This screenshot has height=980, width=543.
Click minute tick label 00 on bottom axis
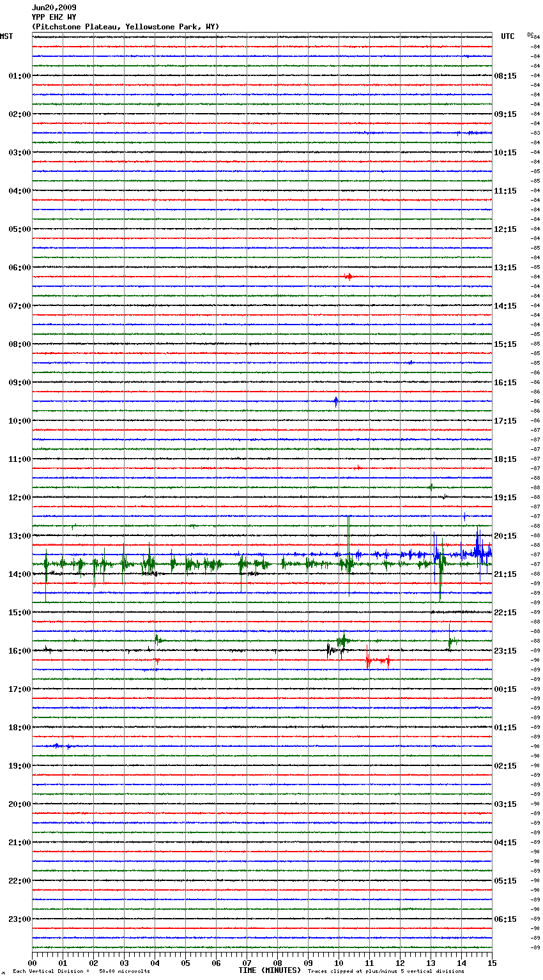tap(32, 963)
